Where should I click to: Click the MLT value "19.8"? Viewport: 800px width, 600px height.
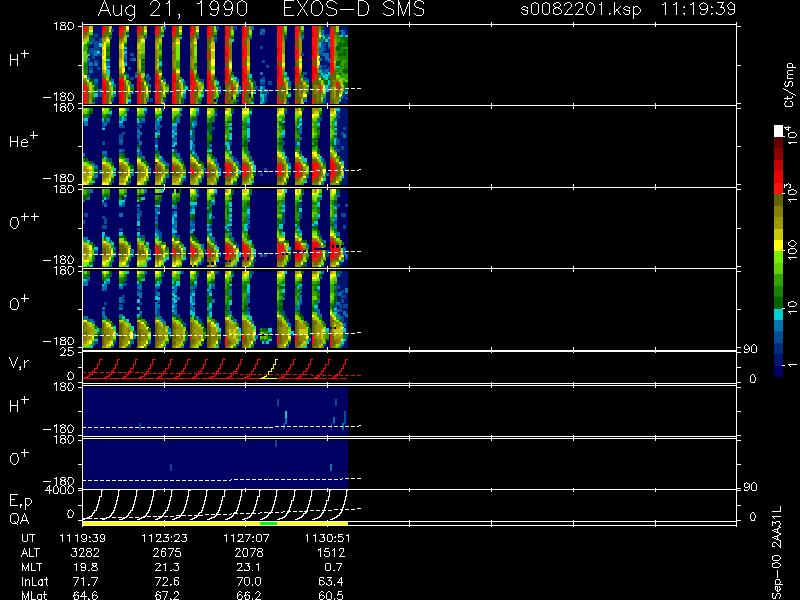tap(85, 567)
